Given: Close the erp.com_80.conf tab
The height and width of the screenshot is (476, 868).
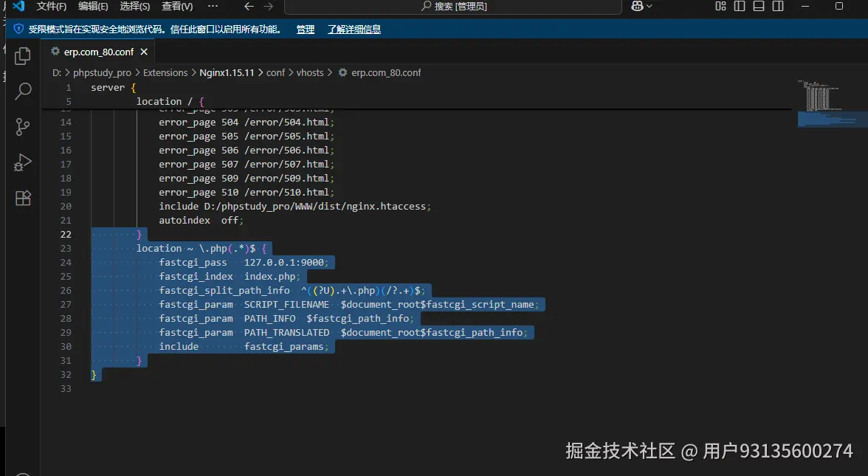Looking at the screenshot, I should coord(144,52).
